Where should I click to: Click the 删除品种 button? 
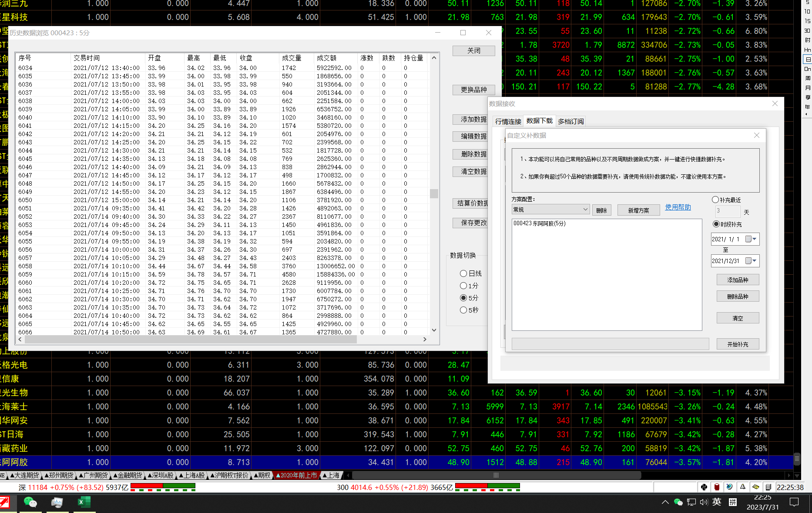[x=738, y=296]
